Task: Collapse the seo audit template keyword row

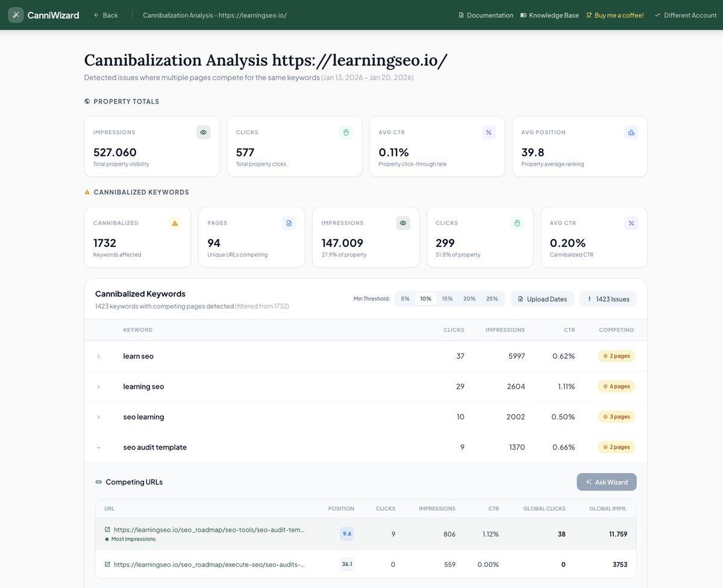Action: pos(98,447)
